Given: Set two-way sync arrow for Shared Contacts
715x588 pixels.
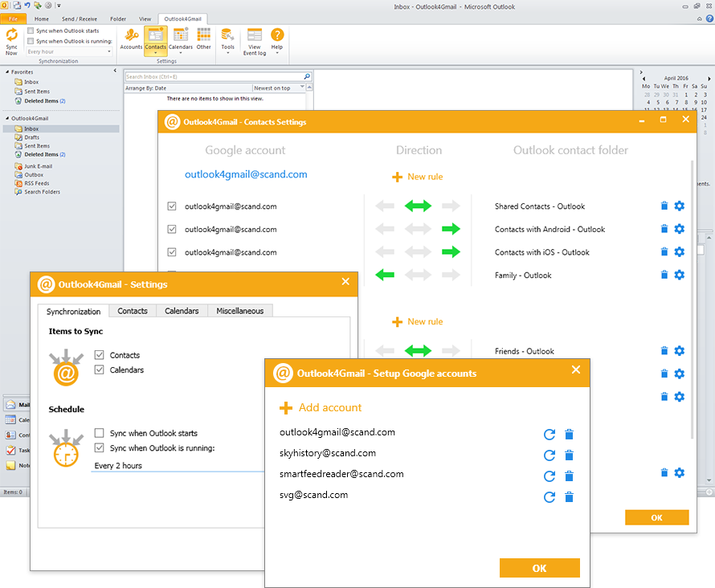Looking at the screenshot, I should (418, 206).
